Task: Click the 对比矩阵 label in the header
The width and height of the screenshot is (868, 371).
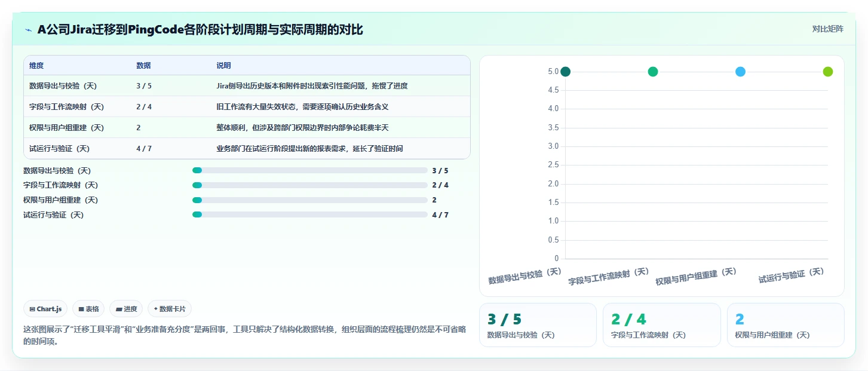Action: tap(827, 29)
